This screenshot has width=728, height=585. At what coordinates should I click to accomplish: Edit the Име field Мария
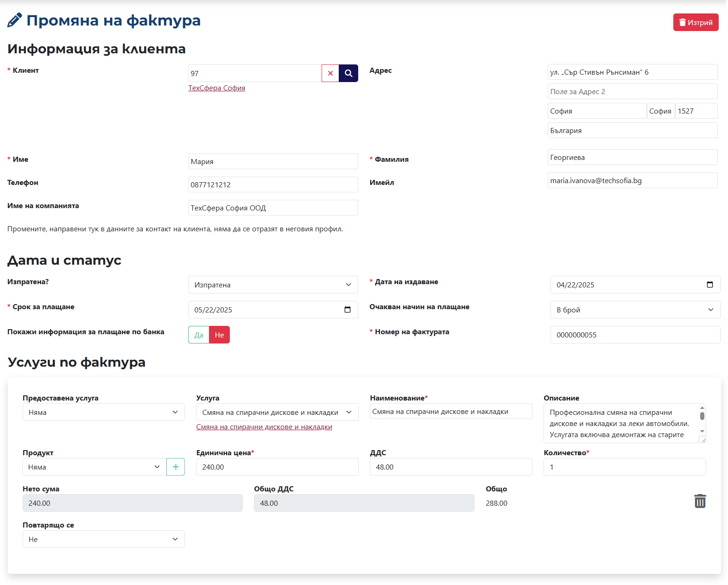273,161
